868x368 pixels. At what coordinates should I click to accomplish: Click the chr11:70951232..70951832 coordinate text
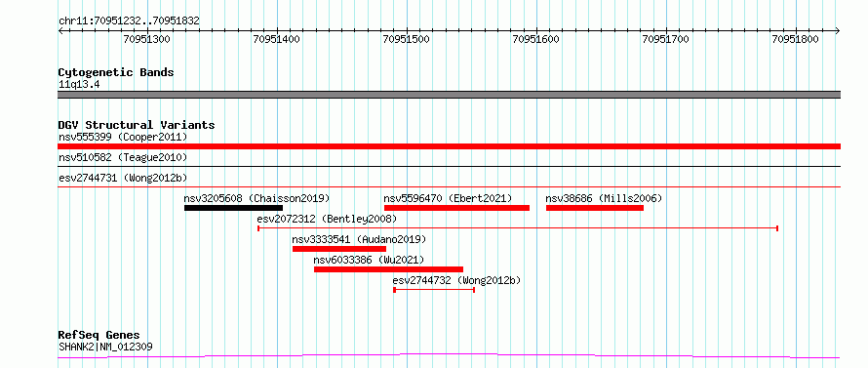(129, 21)
